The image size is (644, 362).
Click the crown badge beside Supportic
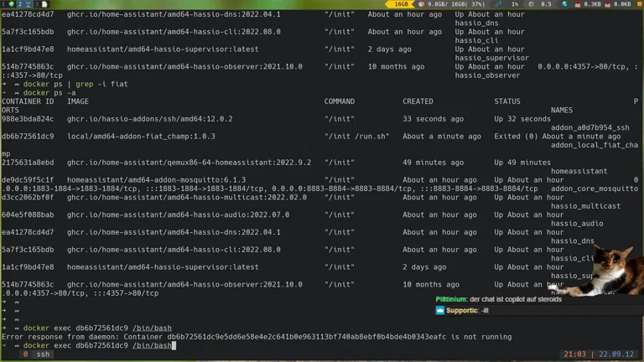(x=439, y=310)
